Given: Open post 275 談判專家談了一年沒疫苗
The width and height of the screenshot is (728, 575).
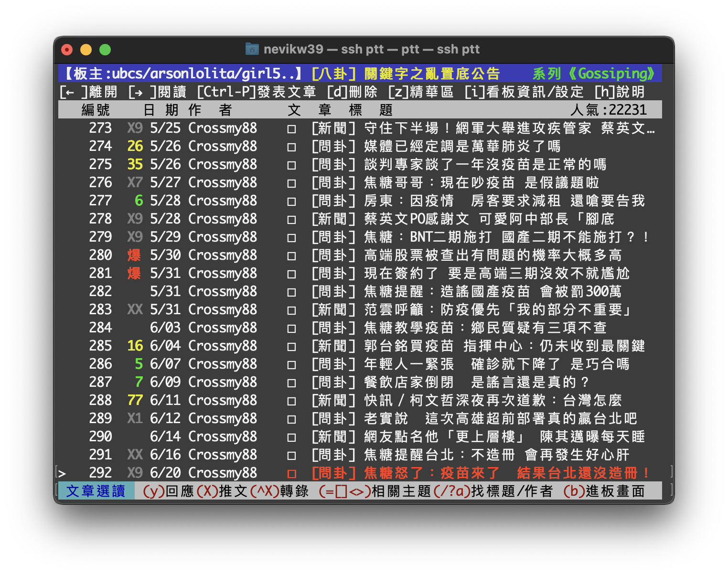Looking at the screenshot, I should (459, 164).
